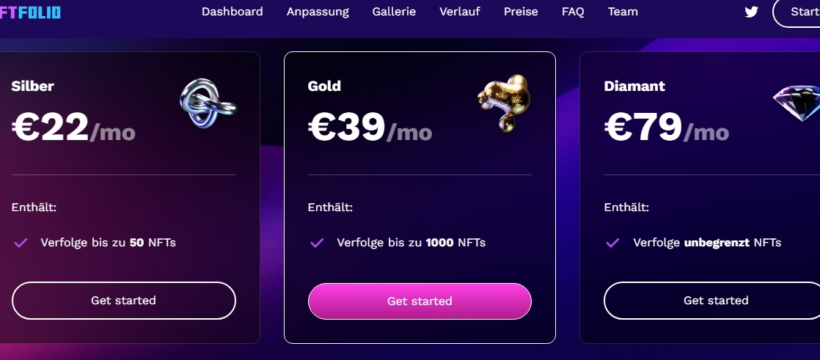820x360 pixels.
Task: Click checkmark beside unbegrenzt NFTs
Action: (x=613, y=243)
